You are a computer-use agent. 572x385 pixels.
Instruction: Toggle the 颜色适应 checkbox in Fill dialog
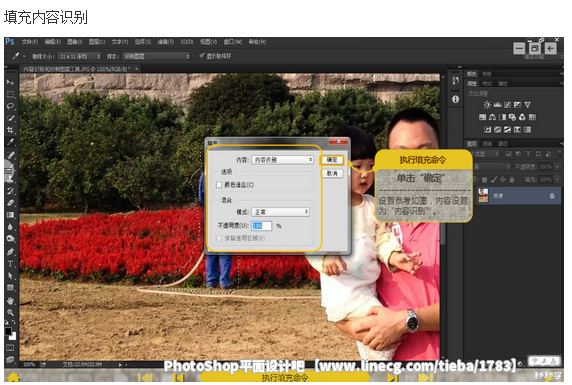click(x=219, y=185)
